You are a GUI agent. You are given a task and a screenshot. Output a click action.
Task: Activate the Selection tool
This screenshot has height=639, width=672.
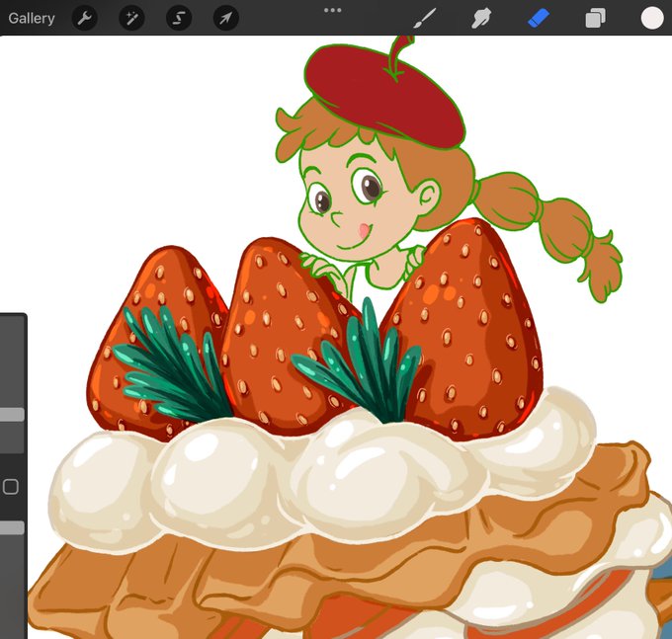pos(179,19)
